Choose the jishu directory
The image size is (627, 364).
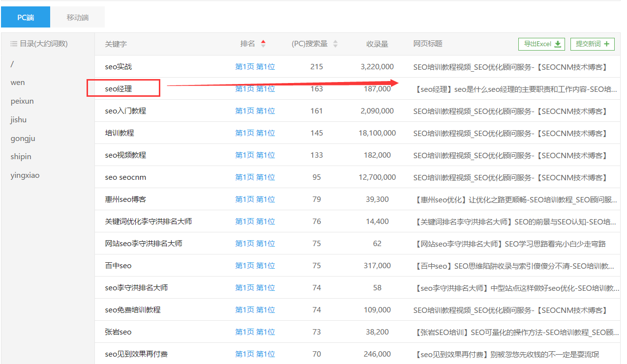[19, 120]
